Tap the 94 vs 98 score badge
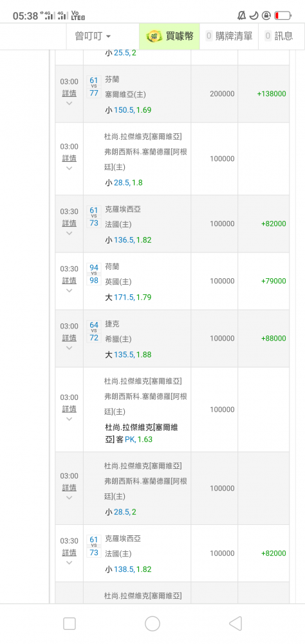This screenshot has width=305, height=644. [x=94, y=274]
